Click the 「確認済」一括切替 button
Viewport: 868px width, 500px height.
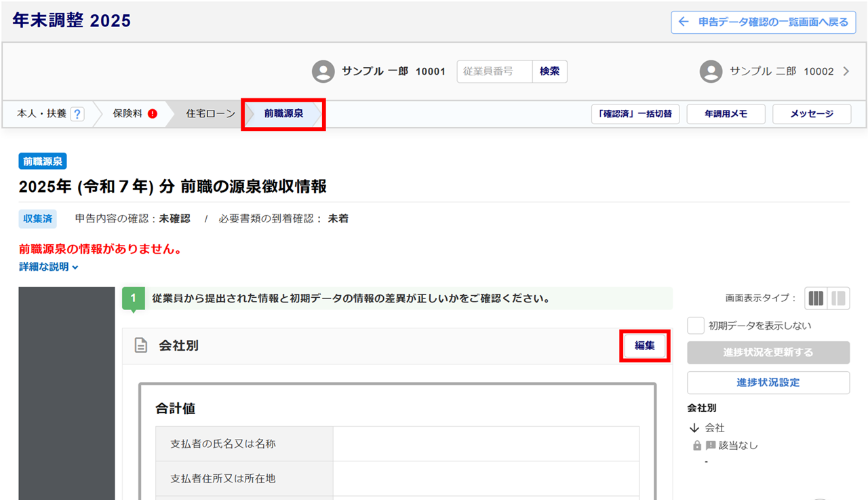point(635,114)
